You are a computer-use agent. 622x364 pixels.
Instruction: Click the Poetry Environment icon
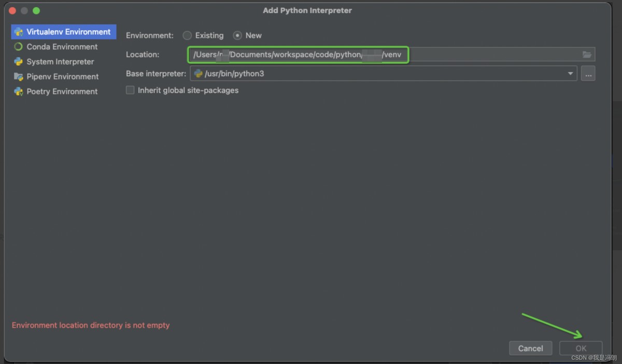point(19,92)
